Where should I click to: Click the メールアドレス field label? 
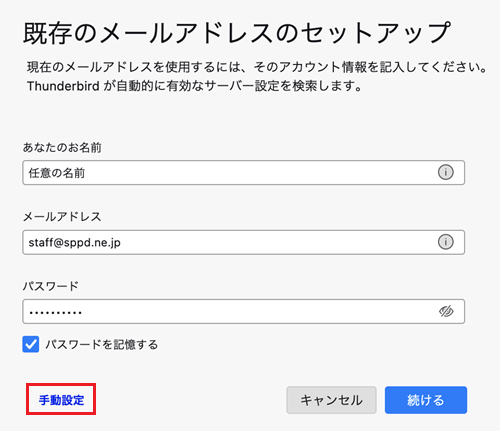pyautogui.click(x=62, y=217)
